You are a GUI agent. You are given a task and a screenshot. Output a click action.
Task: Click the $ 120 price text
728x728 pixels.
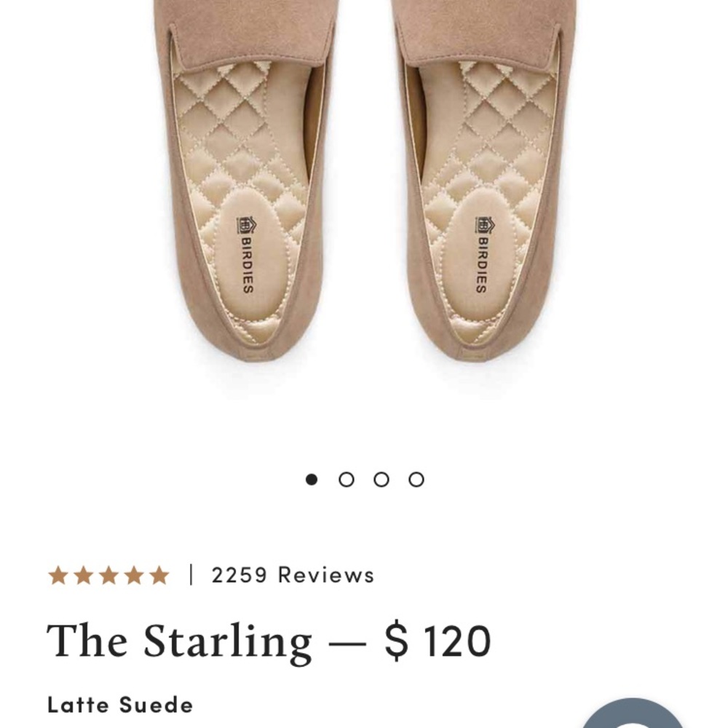[x=438, y=642]
